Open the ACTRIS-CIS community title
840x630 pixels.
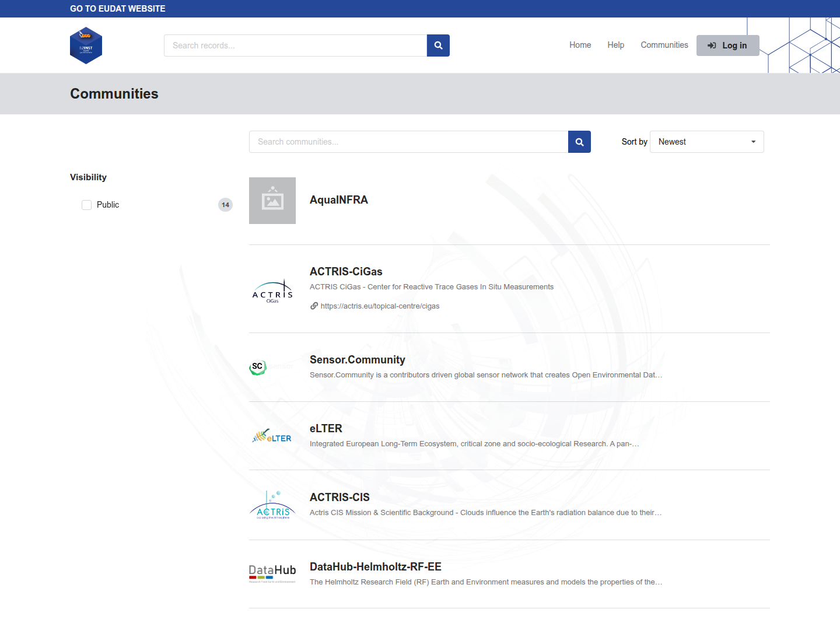(339, 498)
